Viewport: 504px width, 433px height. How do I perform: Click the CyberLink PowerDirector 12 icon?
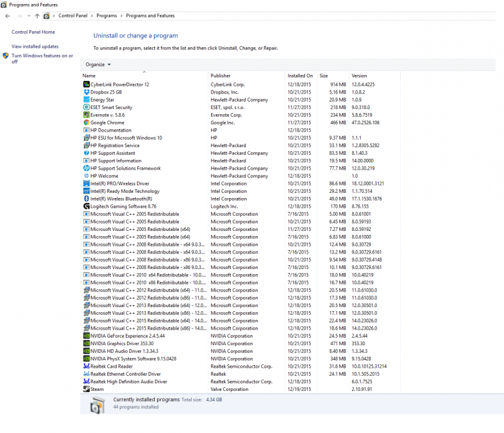tap(86, 84)
